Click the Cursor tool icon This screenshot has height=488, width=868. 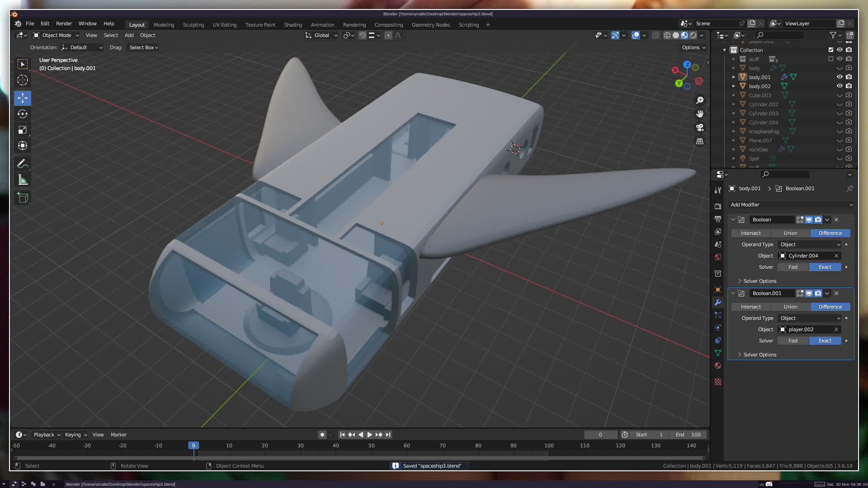[23, 80]
